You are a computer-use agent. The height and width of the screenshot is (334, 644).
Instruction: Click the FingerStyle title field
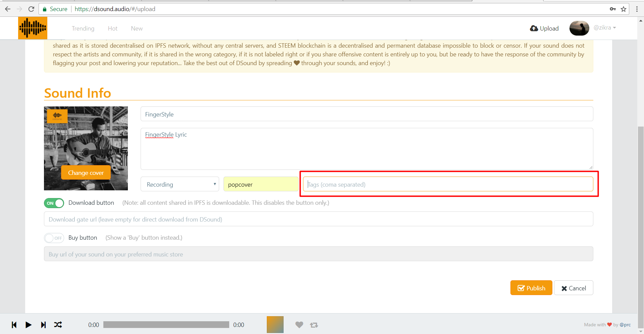[367, 114]
